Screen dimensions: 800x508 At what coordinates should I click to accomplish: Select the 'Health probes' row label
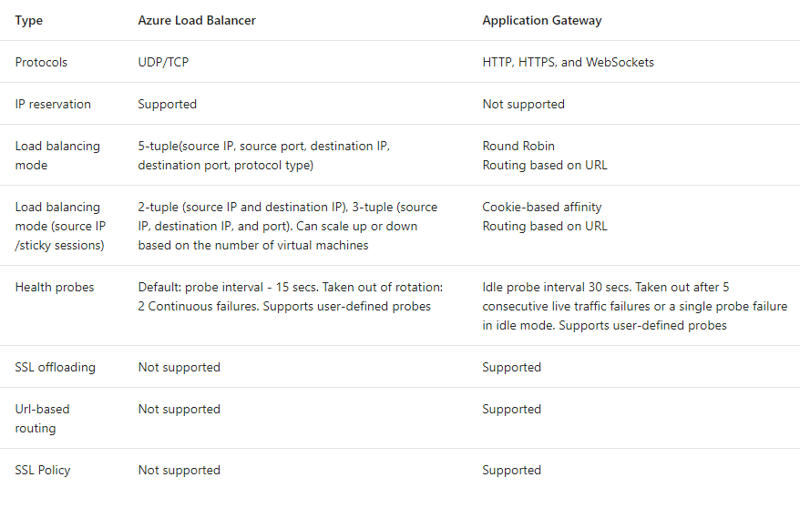(x=55, y=287)
